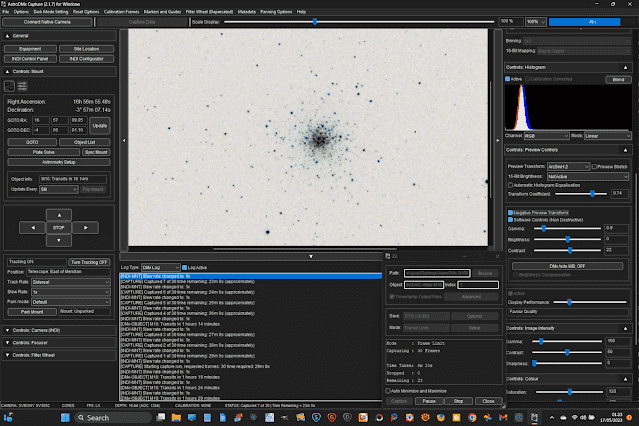
Task: Disable Negative Preview Transform checkbox
Action: pyautogui.click(x=511, y=212)
